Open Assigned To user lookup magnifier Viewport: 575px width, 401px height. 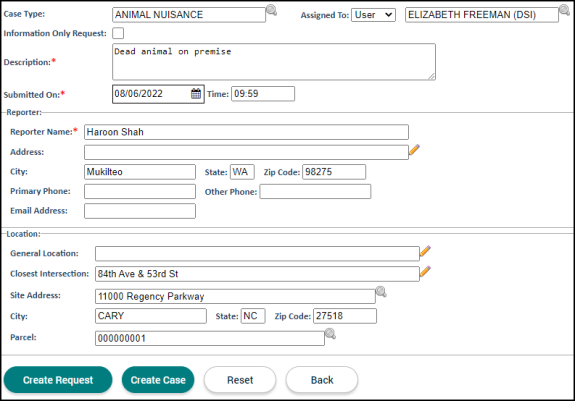point(564,10)
